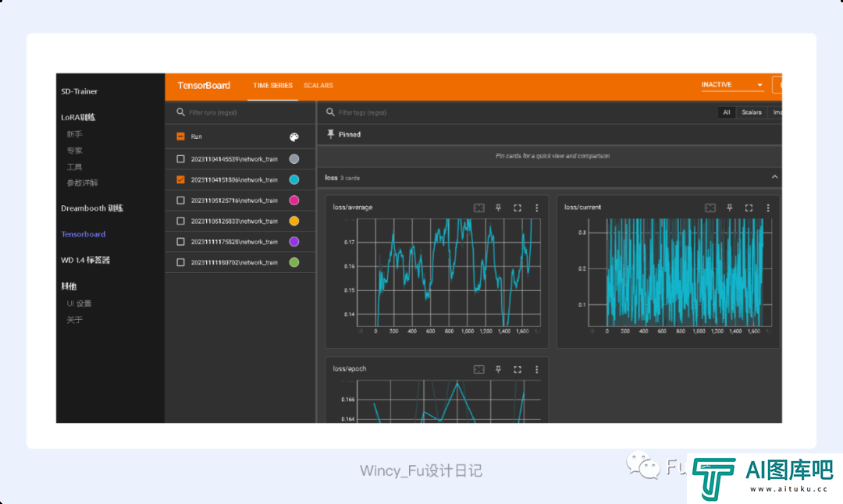Open Dreambooth 训练 in sidebar
The image size is (843, 504).
click(x=92, y=208)
